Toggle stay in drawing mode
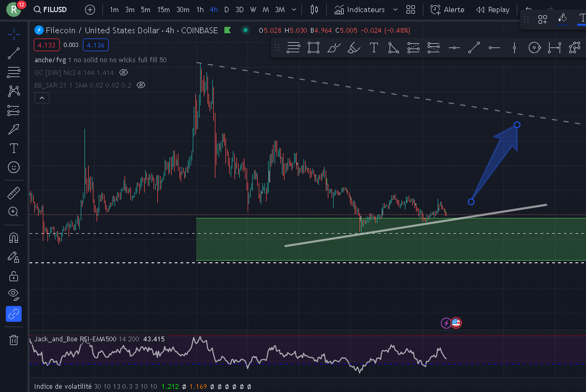586x392 pixels. (14, 257)
